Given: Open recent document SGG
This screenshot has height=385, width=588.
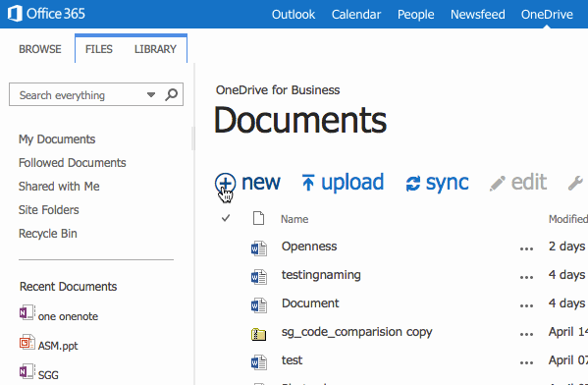Looking at the screenshot, I should pos(48,375).
